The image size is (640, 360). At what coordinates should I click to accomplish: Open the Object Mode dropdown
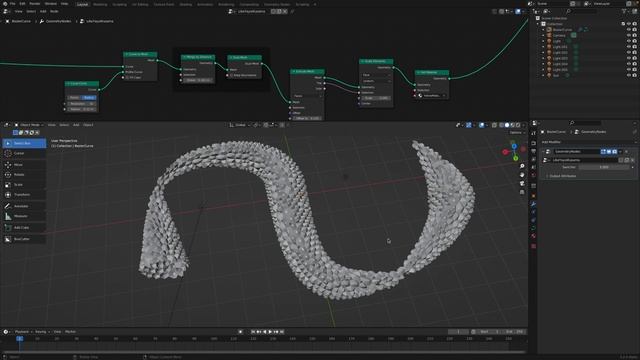click(x=29, y=125)
